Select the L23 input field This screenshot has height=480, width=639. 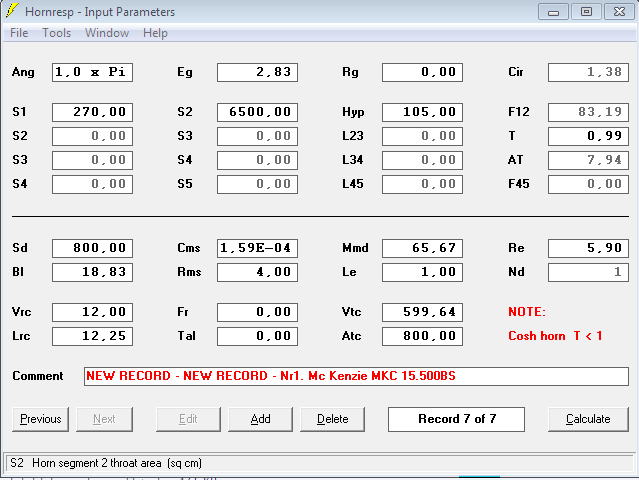(422, 137)
